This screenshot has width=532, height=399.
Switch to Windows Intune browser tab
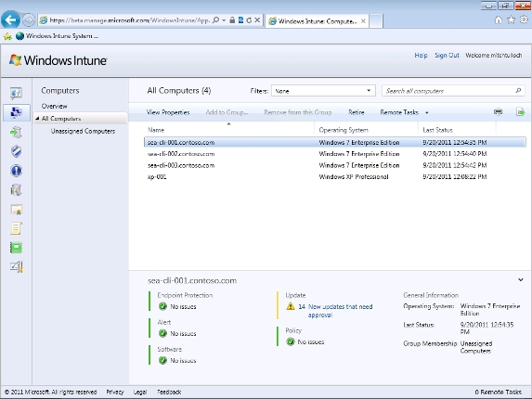pos(317,21)
